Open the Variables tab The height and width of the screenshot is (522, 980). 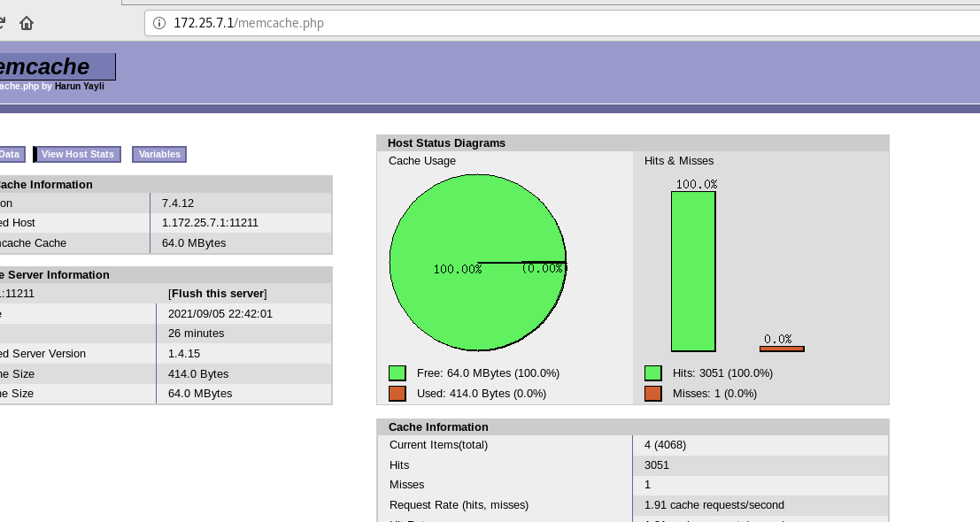pyautogui.click(x=159, y=154)
